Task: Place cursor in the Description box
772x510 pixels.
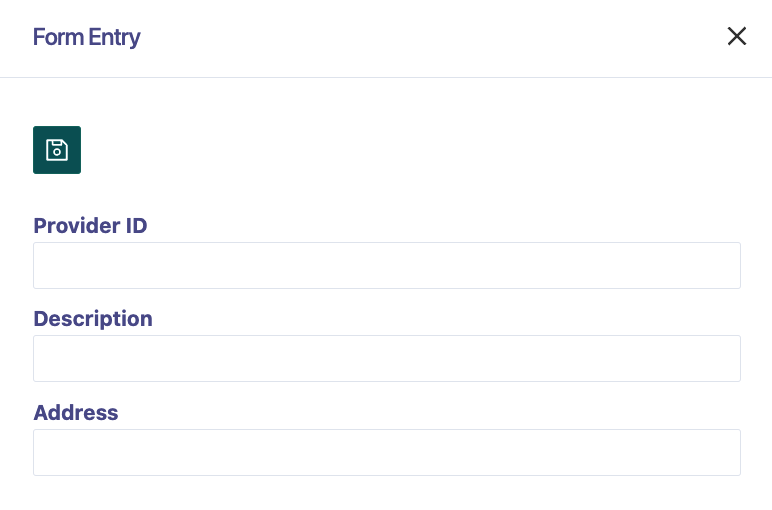Action: pyautogui.click(x=386, y=358)
